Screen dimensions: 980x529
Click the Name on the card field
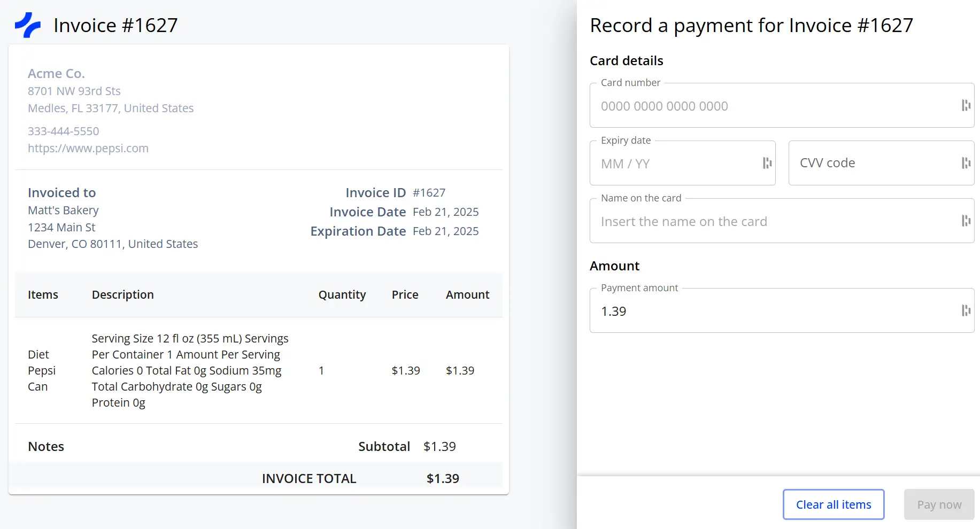[748, 221]
